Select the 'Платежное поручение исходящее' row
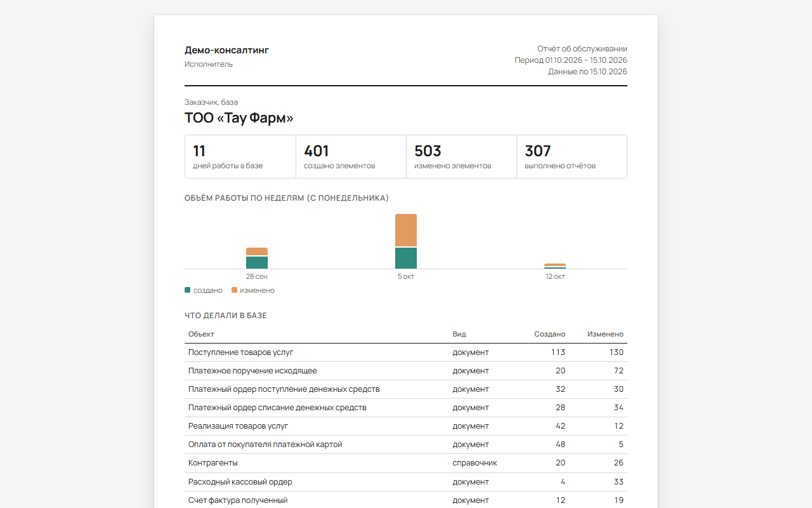Screen dimensions: 812x508 (x=406, y=371)
